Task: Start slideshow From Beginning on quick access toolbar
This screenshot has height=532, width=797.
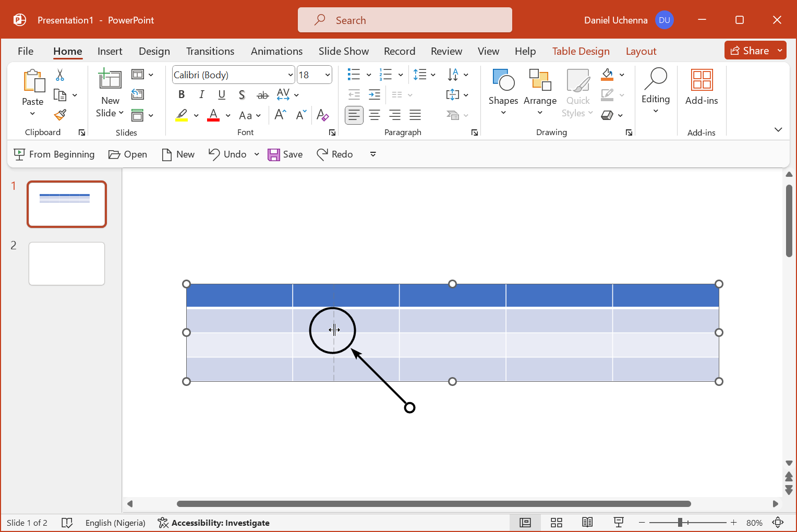Action: coord(54,154)
